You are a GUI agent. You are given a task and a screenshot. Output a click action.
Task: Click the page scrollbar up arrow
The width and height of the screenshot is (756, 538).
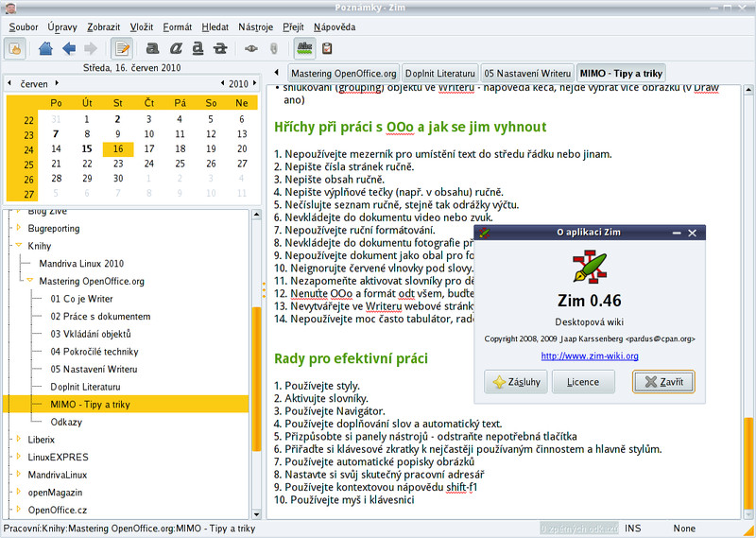coord(748,90)
